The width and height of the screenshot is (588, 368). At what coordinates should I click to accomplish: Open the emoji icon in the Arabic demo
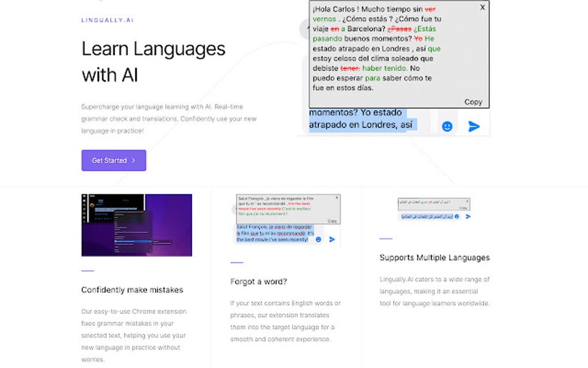point(457,216)
